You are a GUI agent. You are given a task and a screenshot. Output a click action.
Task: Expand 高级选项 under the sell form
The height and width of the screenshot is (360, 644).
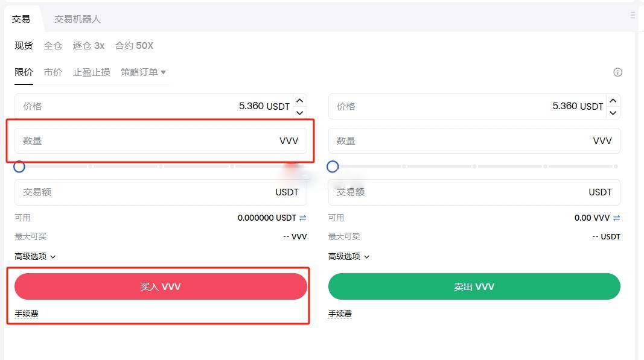(x=349, y=256)
